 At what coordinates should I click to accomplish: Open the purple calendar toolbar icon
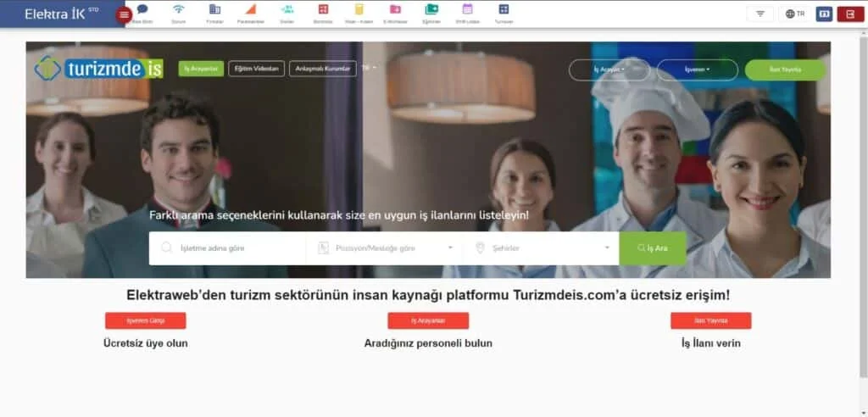tap(468, 9)
